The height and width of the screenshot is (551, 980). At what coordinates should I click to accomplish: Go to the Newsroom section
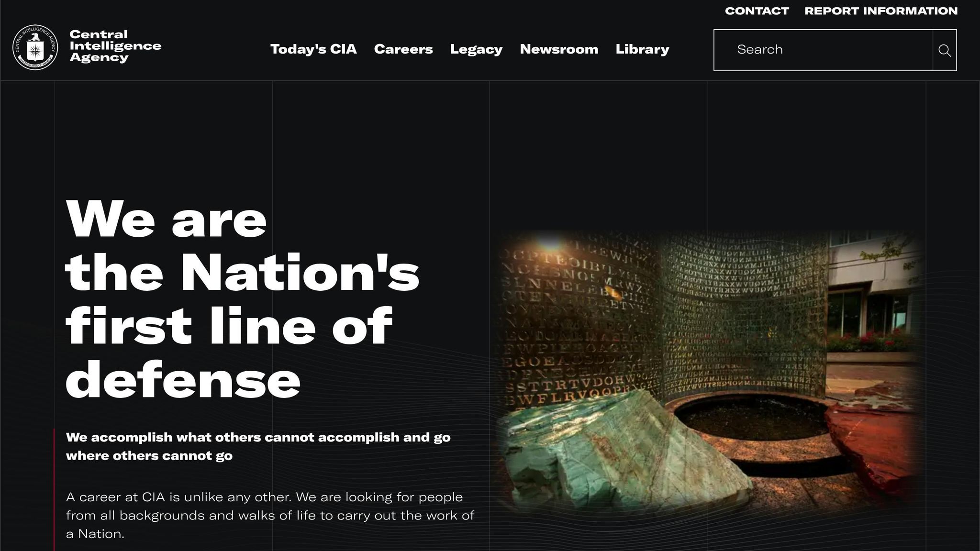[559, 49]
